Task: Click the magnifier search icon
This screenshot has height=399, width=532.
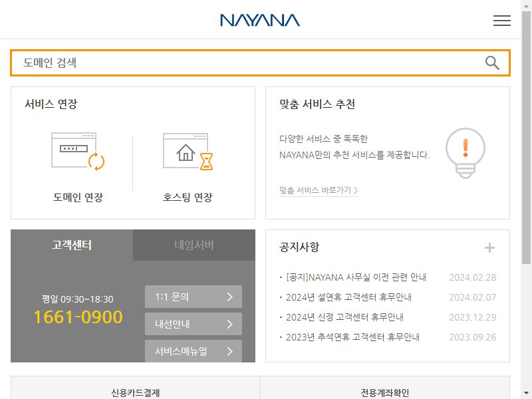Action: click(492, 63)
